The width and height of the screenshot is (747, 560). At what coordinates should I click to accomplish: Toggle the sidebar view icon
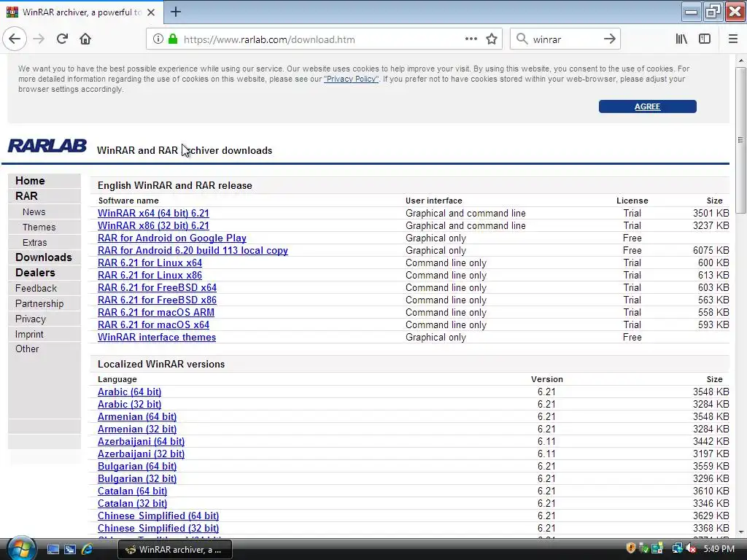click(x=705, y=39)
